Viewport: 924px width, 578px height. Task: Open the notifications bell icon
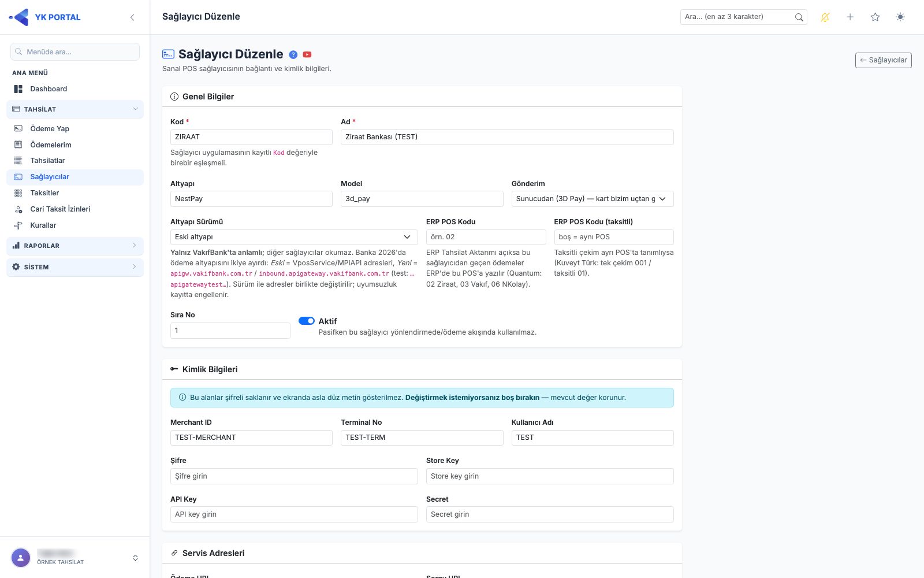coord(825,17)
